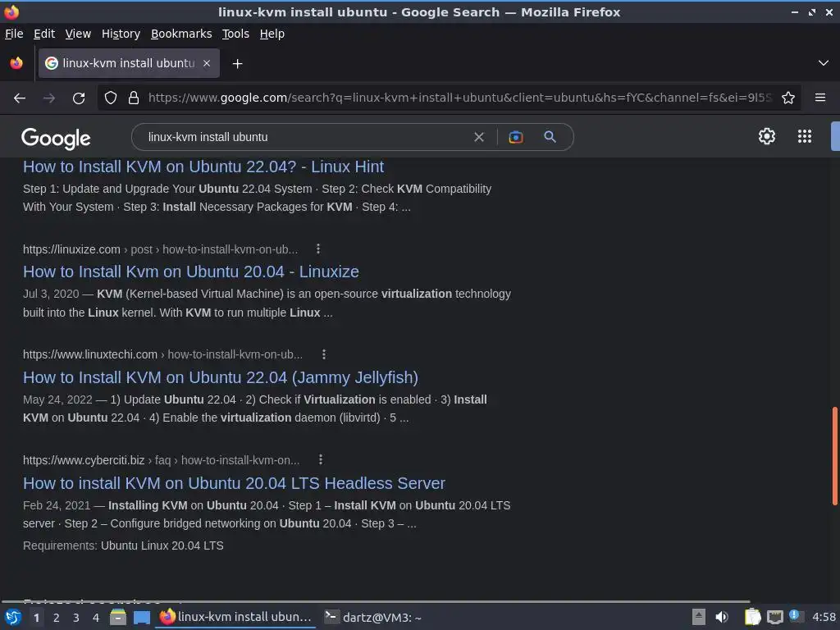Open Firefox View pinned tab icon
Viewport: 840px width, 630px height.
16,63
